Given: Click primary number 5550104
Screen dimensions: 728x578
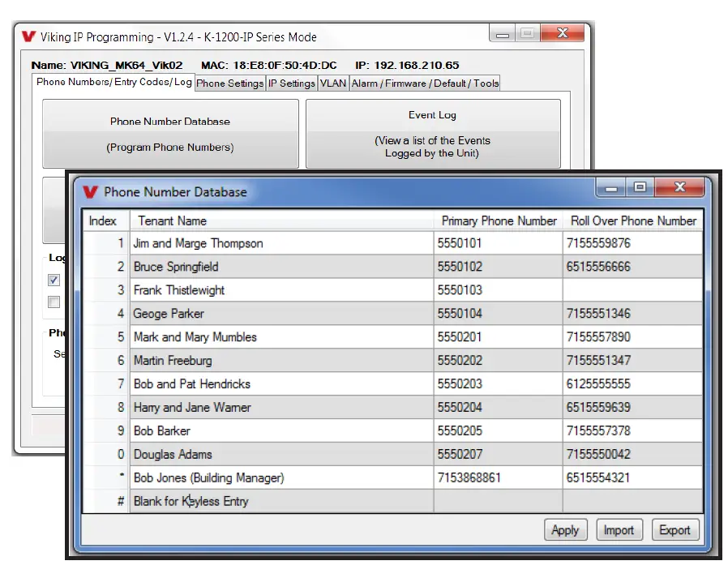Looking at the screenshot, I should coord(499,314).
